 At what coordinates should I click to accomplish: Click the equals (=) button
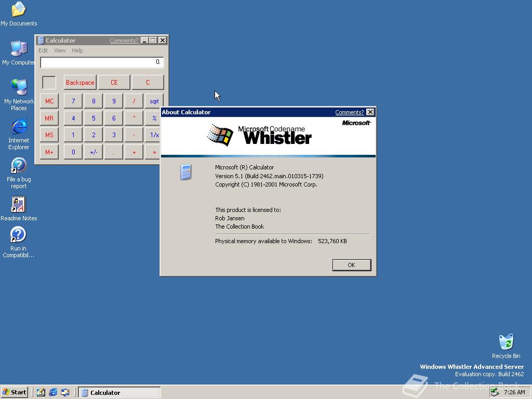pos(153,152)
